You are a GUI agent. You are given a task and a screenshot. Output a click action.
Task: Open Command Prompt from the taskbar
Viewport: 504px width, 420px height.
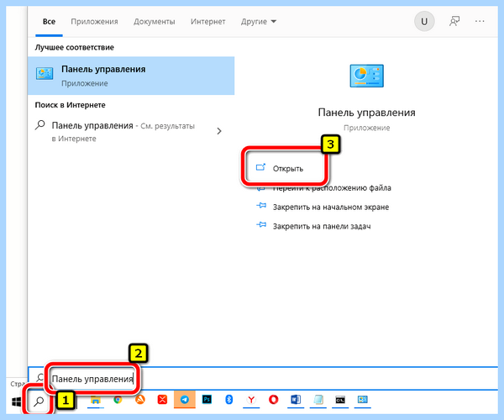[x=340, y=400]
